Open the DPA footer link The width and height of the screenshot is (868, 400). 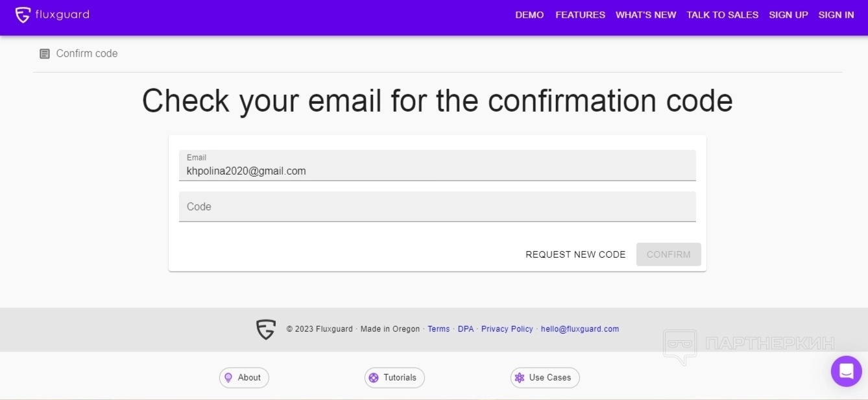[x=466, y=329]
